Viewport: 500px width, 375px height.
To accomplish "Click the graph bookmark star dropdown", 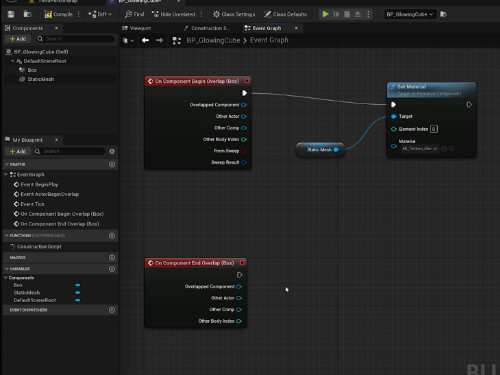I will pyautogui.click(x=128, y=41).
